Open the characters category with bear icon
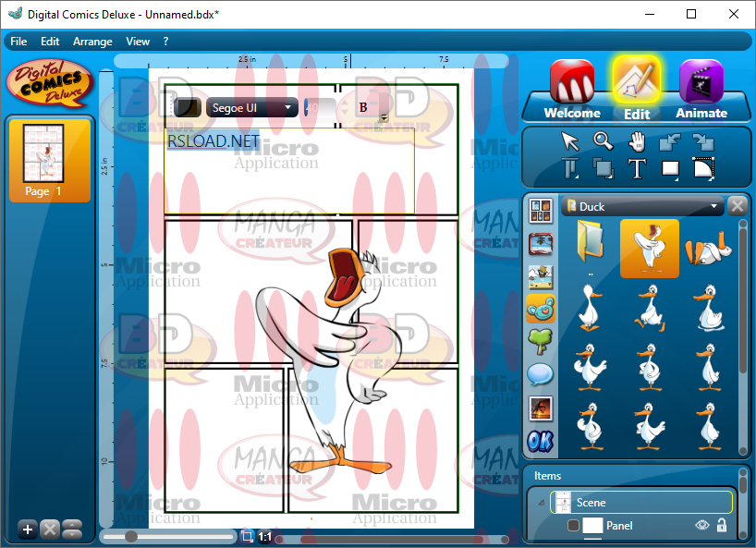This screenshot has height=548, width=756. coord(541,309)
